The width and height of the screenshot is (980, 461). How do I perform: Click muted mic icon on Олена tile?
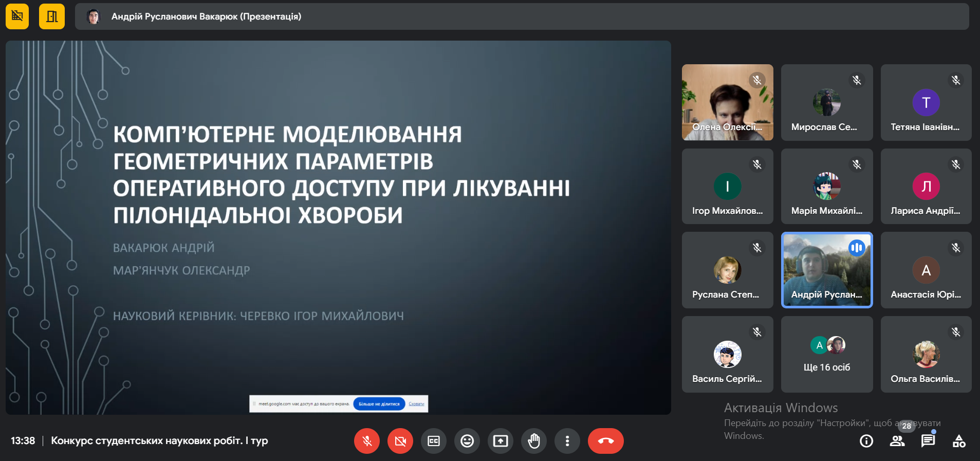[x=757, y=80]
